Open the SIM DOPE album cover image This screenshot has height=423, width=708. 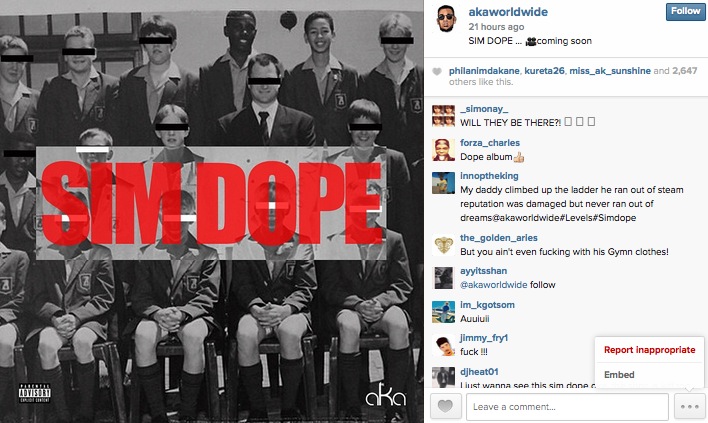[x=211, y=211]
